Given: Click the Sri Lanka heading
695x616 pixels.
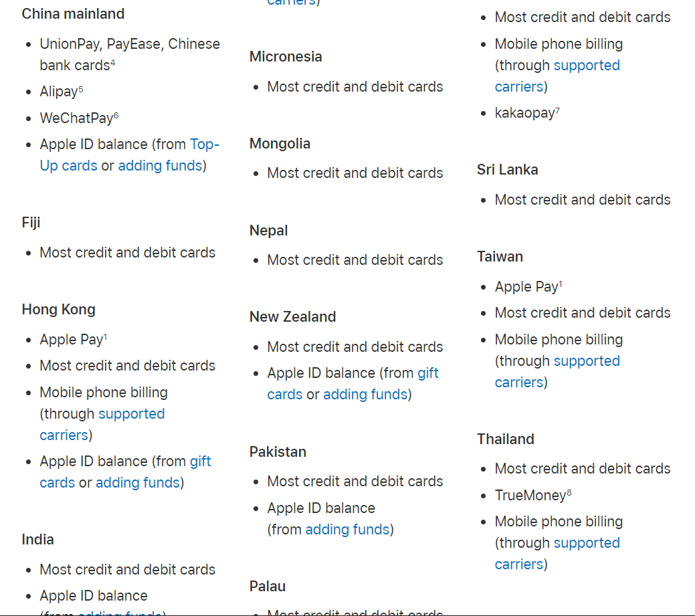Looking at the screenshot, I should tap(508, 170).
